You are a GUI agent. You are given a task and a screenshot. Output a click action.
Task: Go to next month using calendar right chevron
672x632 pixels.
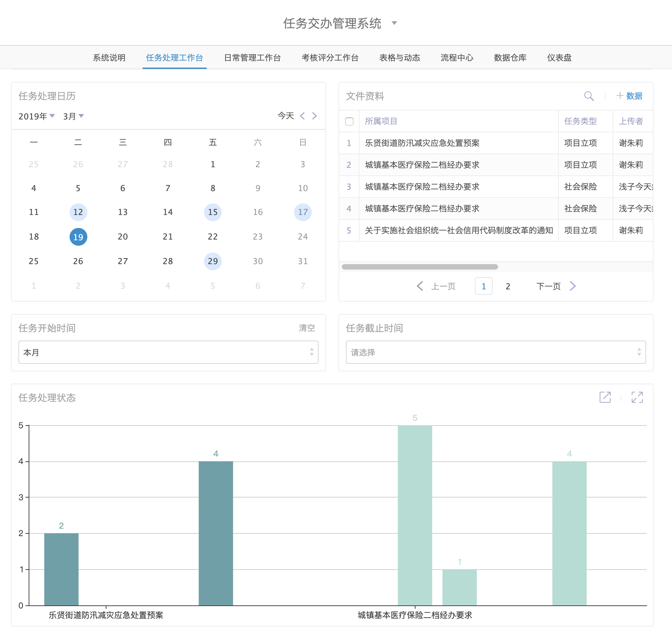pyautogui.click(x=315, y=116)
